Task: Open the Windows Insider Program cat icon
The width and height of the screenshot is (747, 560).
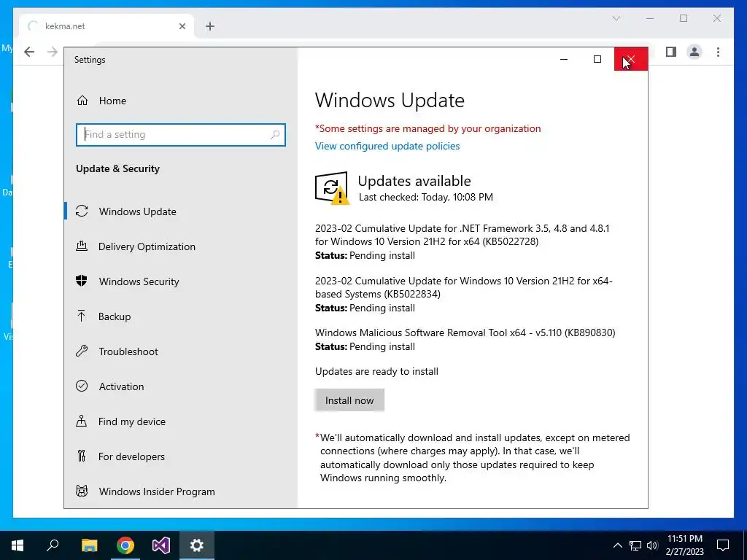Action: (82, 491)
